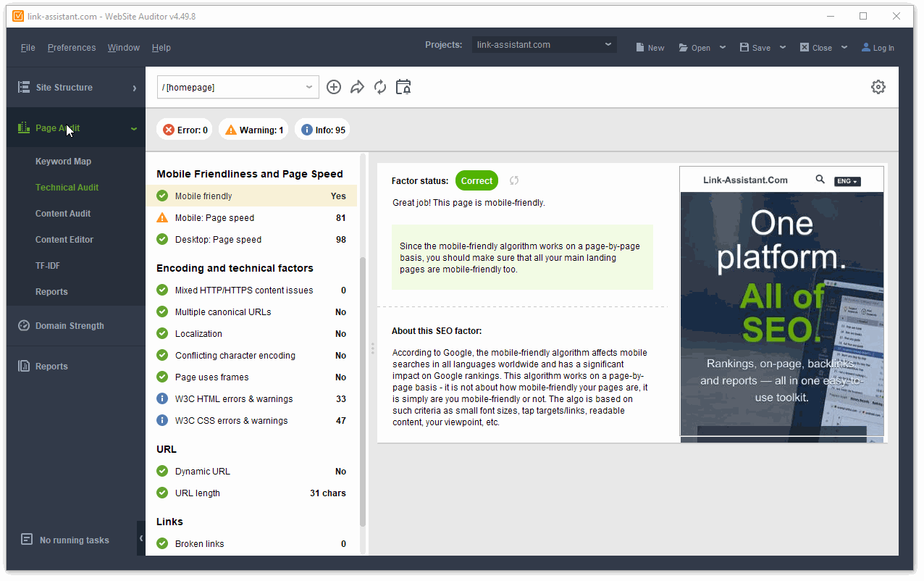Click info icon beside W3C CSS errors

tap(162, 420)
